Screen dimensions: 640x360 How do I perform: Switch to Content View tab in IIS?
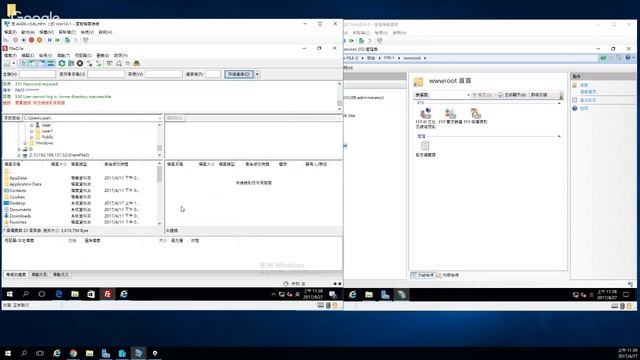click(448, 276)
